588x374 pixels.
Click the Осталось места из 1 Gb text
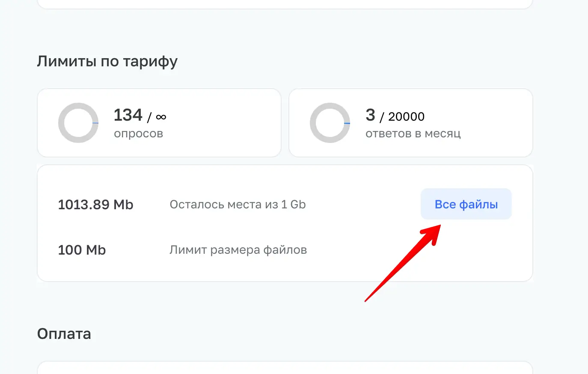tap(238, 205)
